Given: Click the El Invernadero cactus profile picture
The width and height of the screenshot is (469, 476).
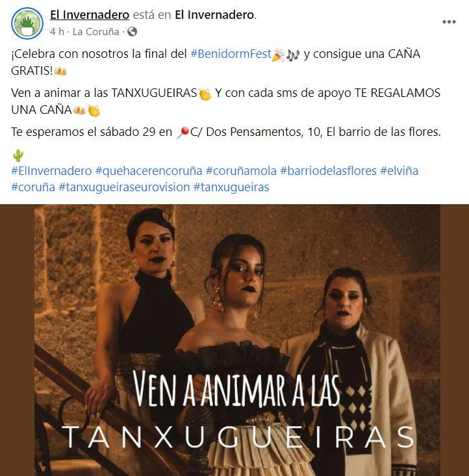Looking at the screenshot, I should [x=27, y=23].
